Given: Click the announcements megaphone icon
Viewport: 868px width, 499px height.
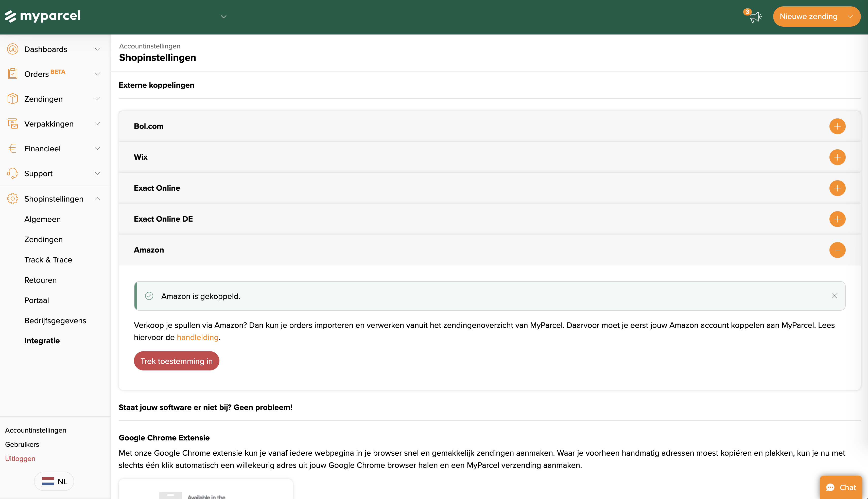Looking at the screenshot, I should tap(755, 16).
